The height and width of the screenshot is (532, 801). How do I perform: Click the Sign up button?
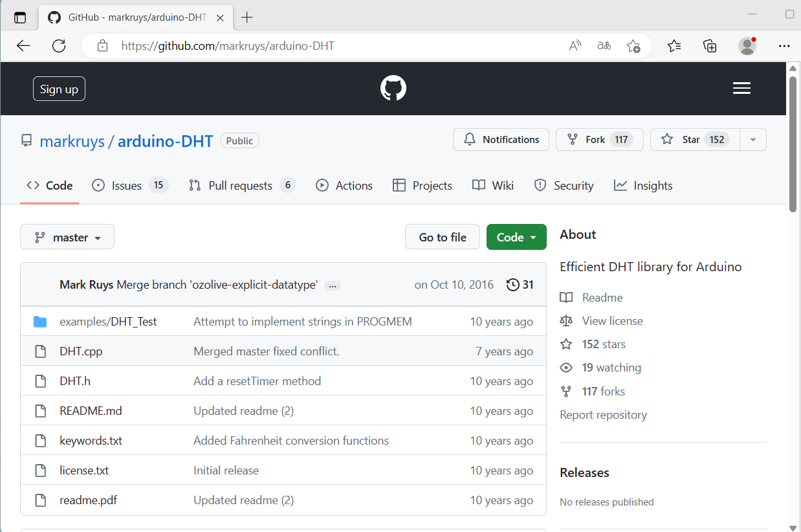click(x=59, y=89)
